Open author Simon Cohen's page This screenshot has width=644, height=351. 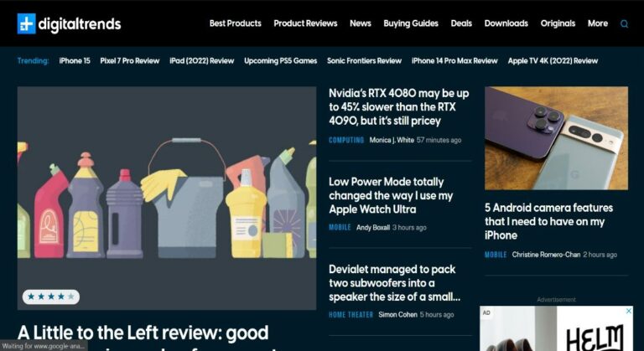(x=397, y=314)
